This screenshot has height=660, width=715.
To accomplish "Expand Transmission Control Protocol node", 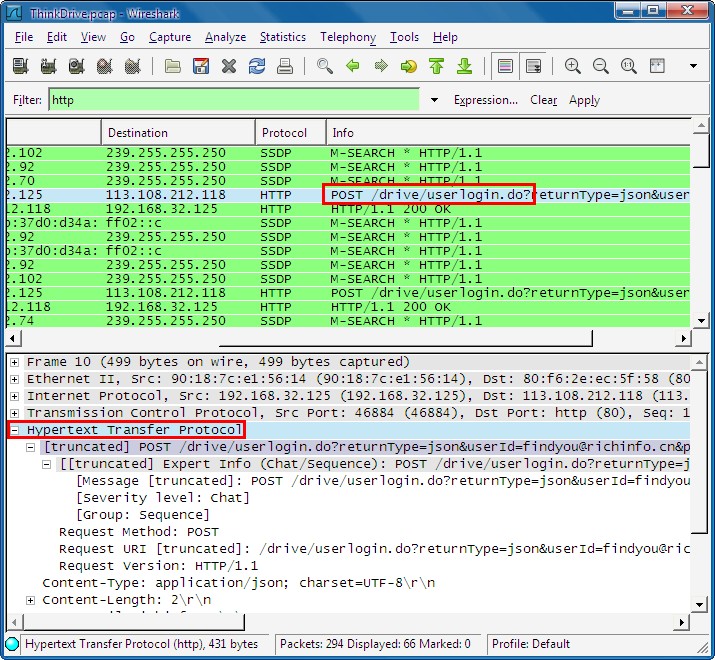I will click(15, 413).
